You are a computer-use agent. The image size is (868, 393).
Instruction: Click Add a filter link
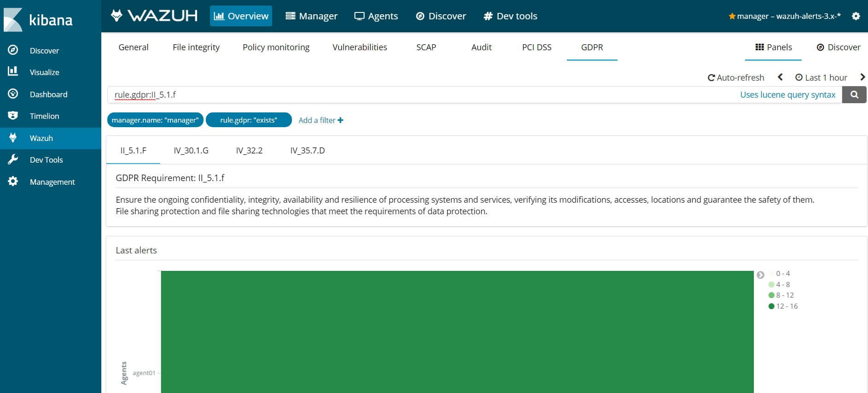tap(321, 120)
